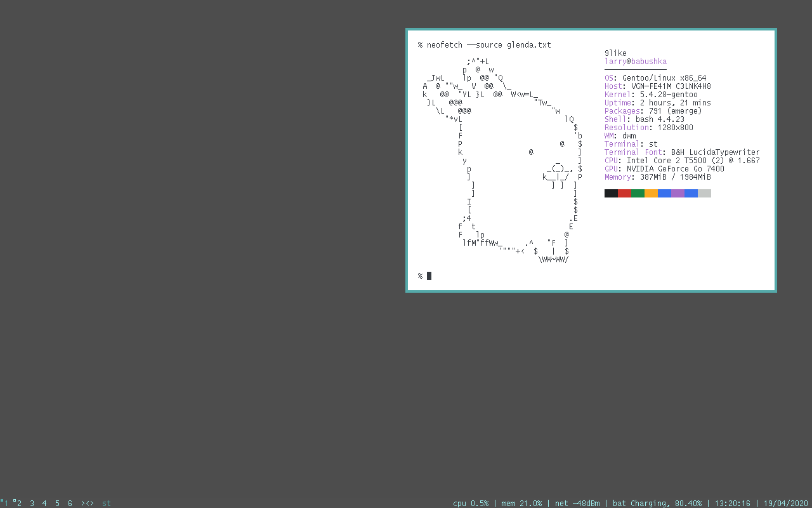Click the 'net -48dBm' status bar entry
This screenshot has width=812, height=508.
point(577,504)
